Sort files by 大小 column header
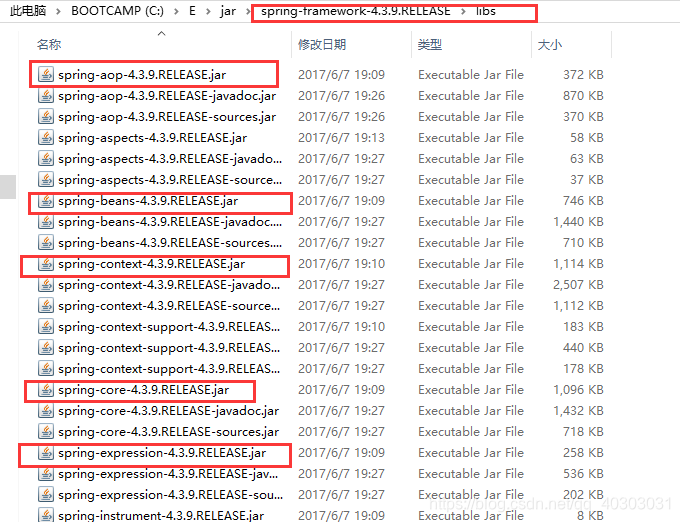The image size is (680, 522). tap(549, 44)
